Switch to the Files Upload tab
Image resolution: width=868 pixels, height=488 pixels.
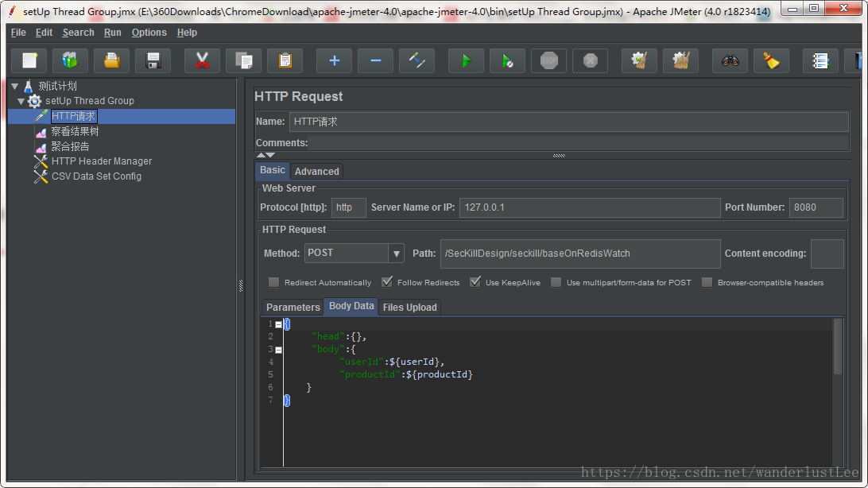[x=409, y=307]
